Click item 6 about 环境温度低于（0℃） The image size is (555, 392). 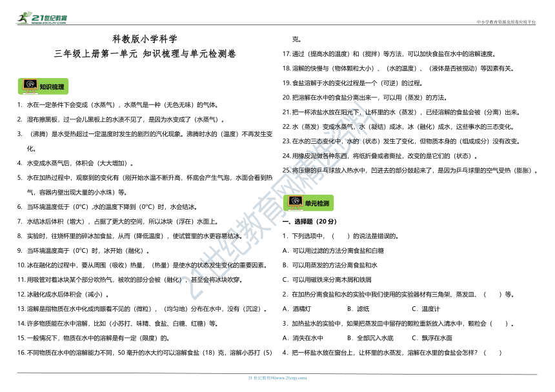tap(107, 207)
